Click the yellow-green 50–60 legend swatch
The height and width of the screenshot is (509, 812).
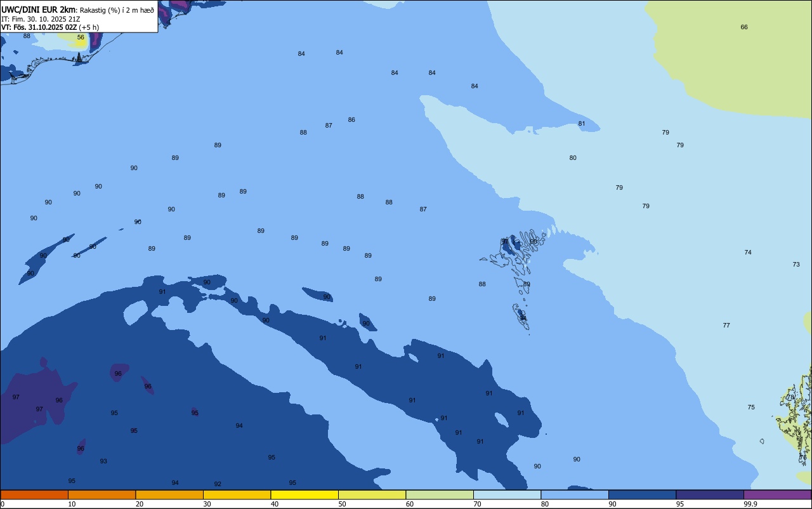coord(372,494)
